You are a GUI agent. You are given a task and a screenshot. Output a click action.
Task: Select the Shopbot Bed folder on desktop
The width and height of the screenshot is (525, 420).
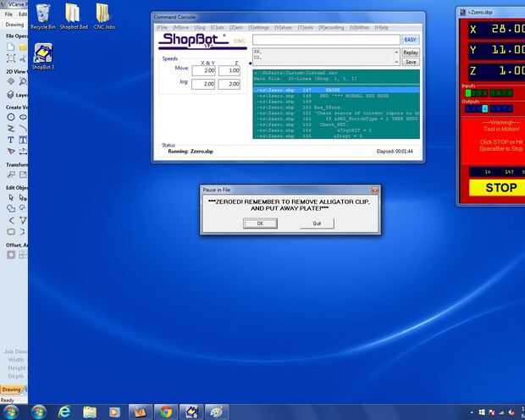pyautogui.click(x=74, y=17)
